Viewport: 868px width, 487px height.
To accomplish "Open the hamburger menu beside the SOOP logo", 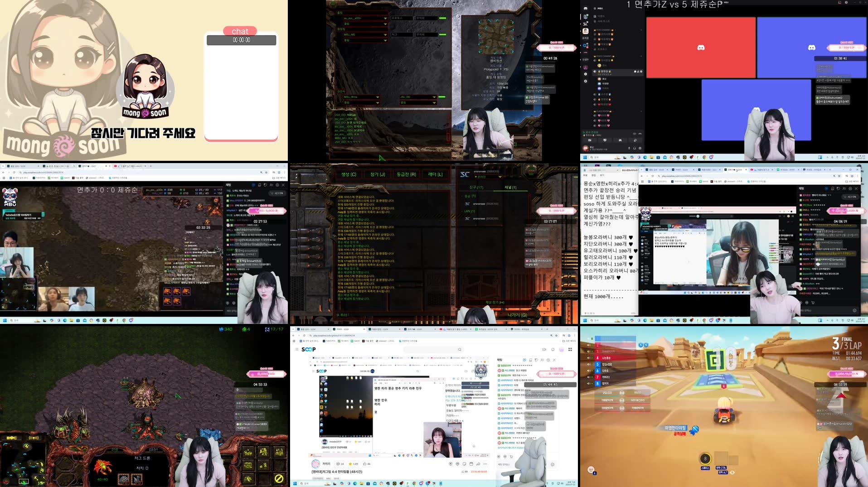I will pyautogui.click(x=297, y=349).
